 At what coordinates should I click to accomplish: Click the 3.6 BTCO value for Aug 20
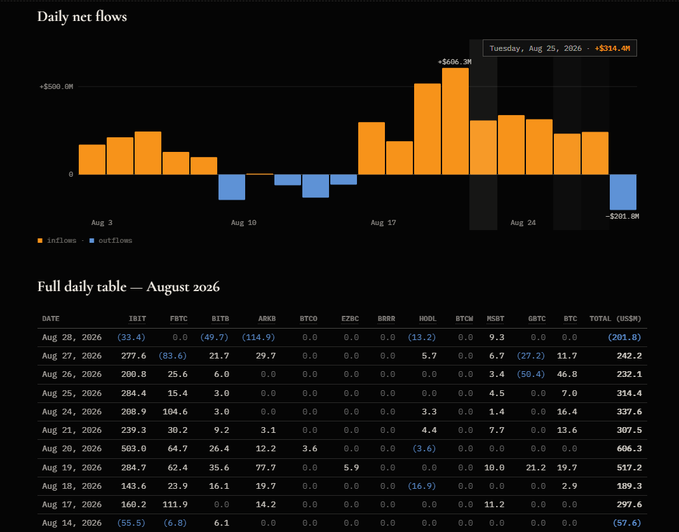[310, 449]
